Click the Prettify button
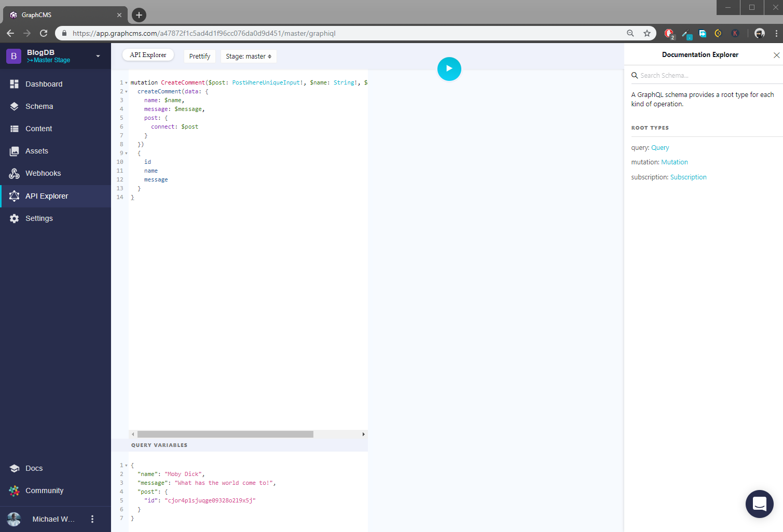This screenshot has height=532, width=783. (x=199, y=56)
